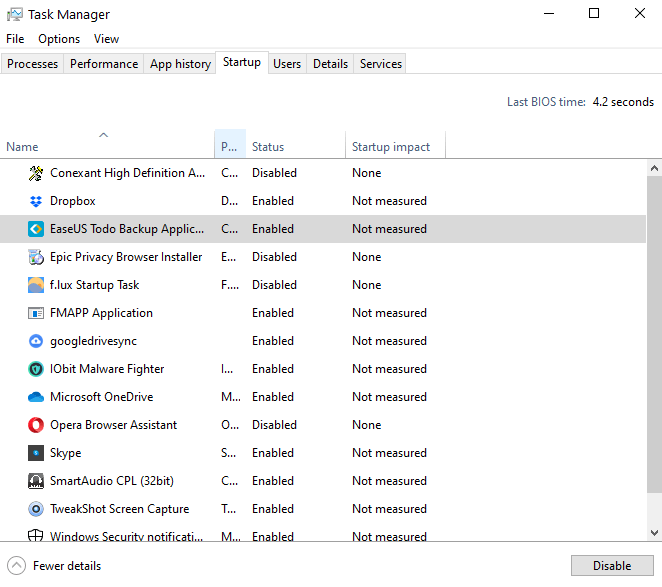Click the scrollbar down arrow
This screenshot has height=587, width=662.
(654, 533)
